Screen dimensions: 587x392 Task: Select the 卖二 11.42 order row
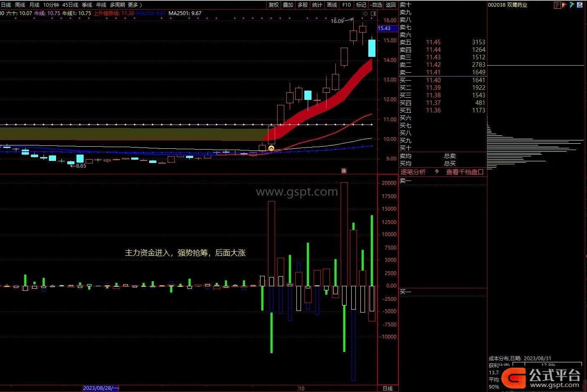[x=443, y=65]
